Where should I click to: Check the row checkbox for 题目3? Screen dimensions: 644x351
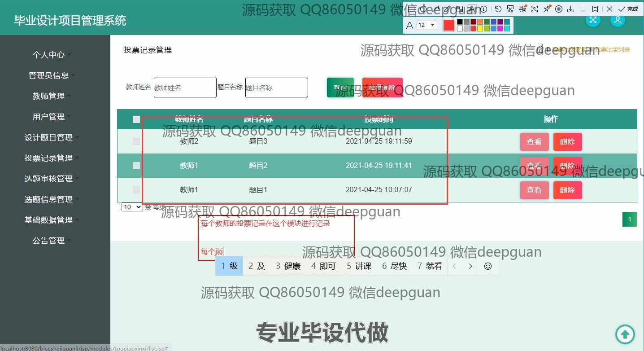pyautogui.click(x=136, y=141)
